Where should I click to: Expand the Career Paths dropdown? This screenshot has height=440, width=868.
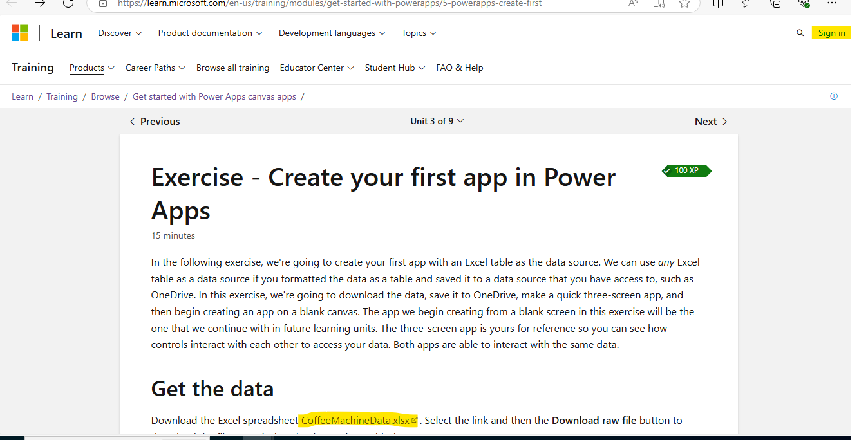coord(155,68)
